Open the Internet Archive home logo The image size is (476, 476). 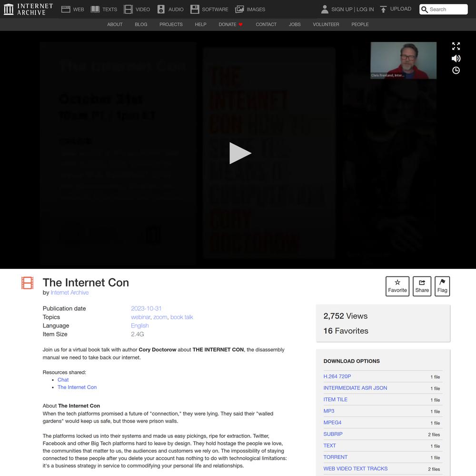point(28,9)
